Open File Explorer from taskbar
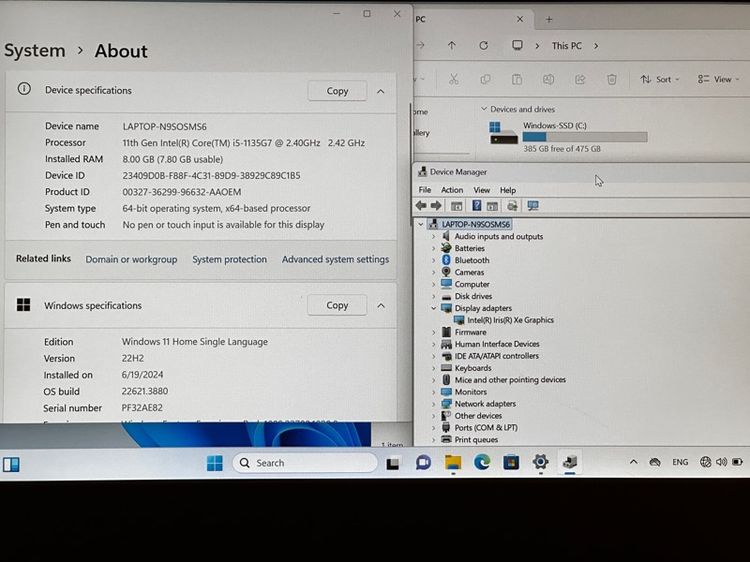 (x=452, y=463)
